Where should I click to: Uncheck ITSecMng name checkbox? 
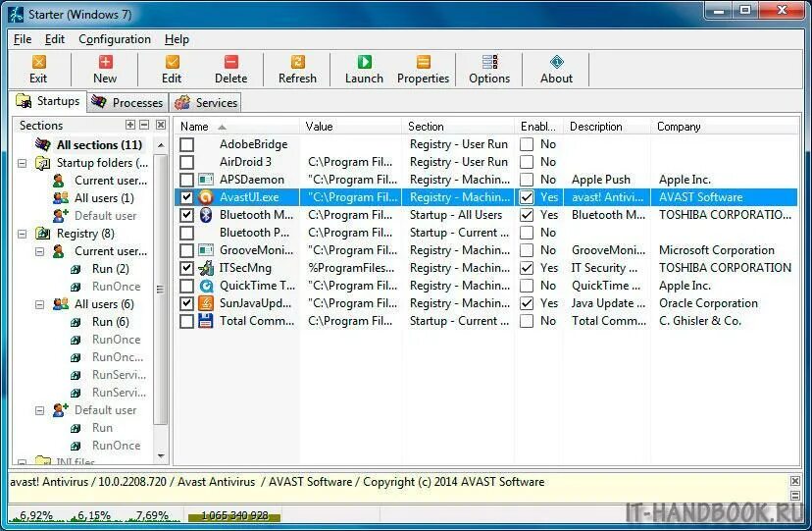coord(187,268)
